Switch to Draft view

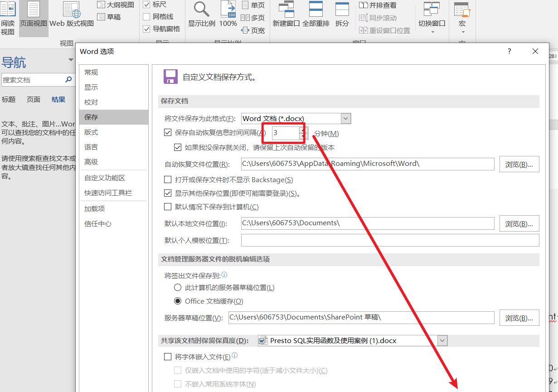click(109, 17)
